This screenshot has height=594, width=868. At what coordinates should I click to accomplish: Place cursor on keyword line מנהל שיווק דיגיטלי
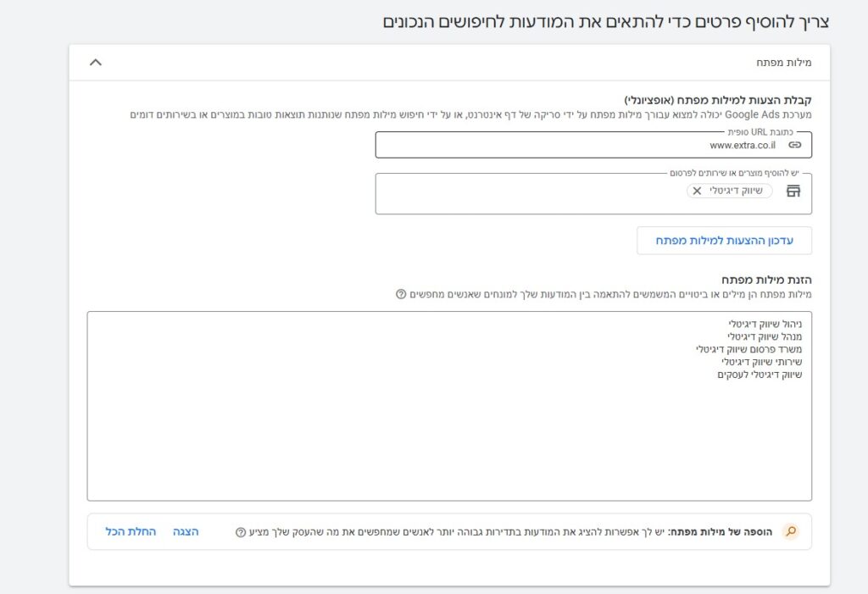point(765,336)
